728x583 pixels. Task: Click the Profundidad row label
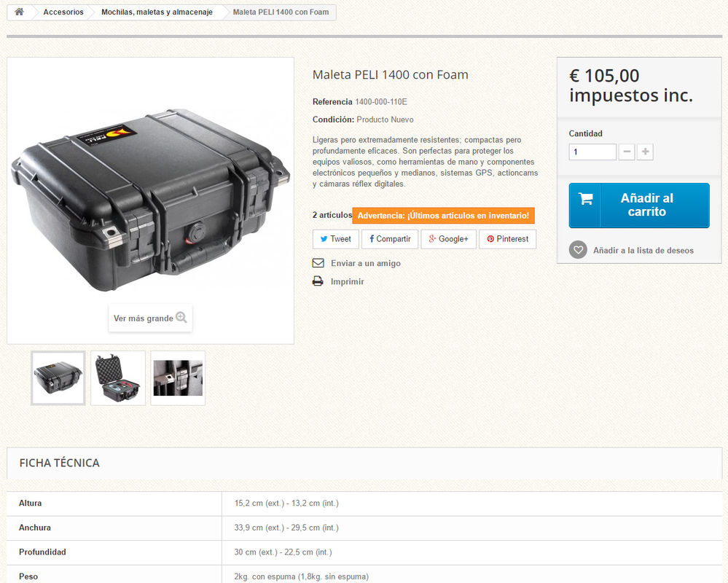(x=42, y=552)
